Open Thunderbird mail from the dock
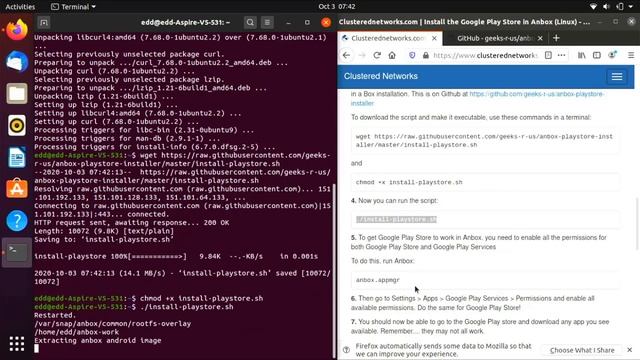Screen dimensions: 640x360 (17, 62)
